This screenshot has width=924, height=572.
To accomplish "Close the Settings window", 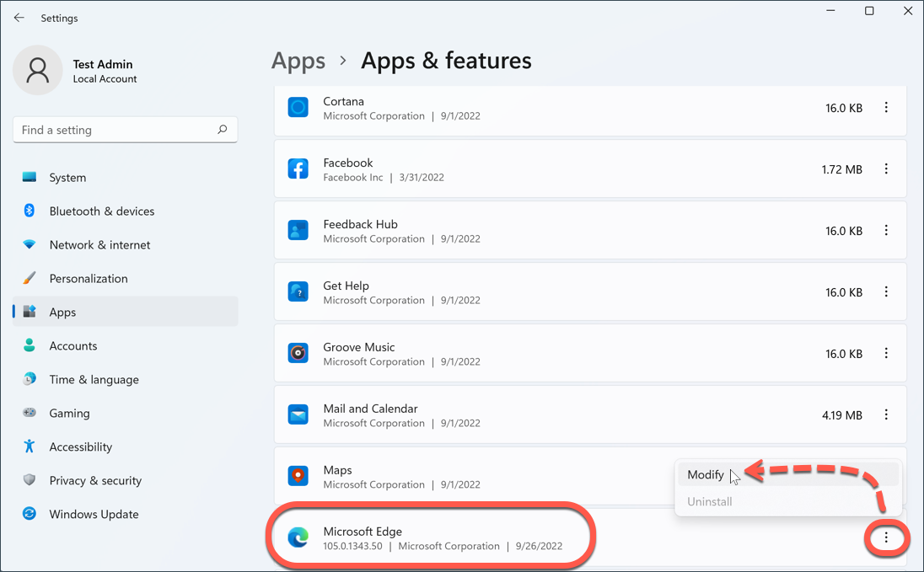I will tap(908, 11).
